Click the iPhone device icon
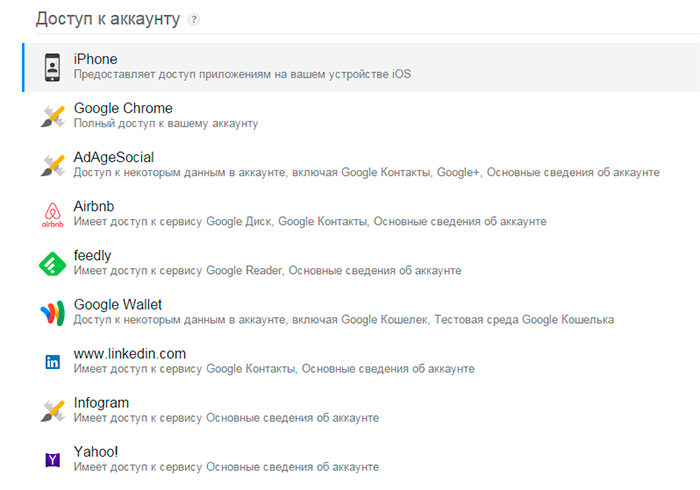700x490 pixels. tap(52, 67)
